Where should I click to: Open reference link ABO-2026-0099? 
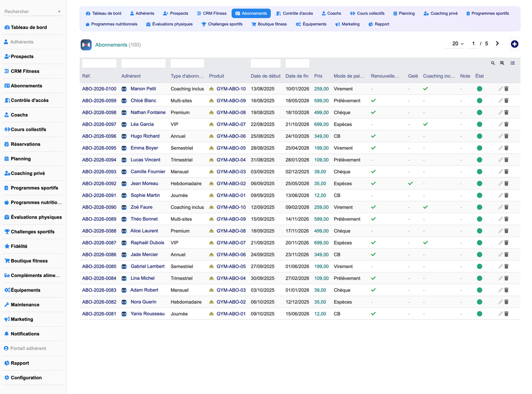click(x=99, y=101)
